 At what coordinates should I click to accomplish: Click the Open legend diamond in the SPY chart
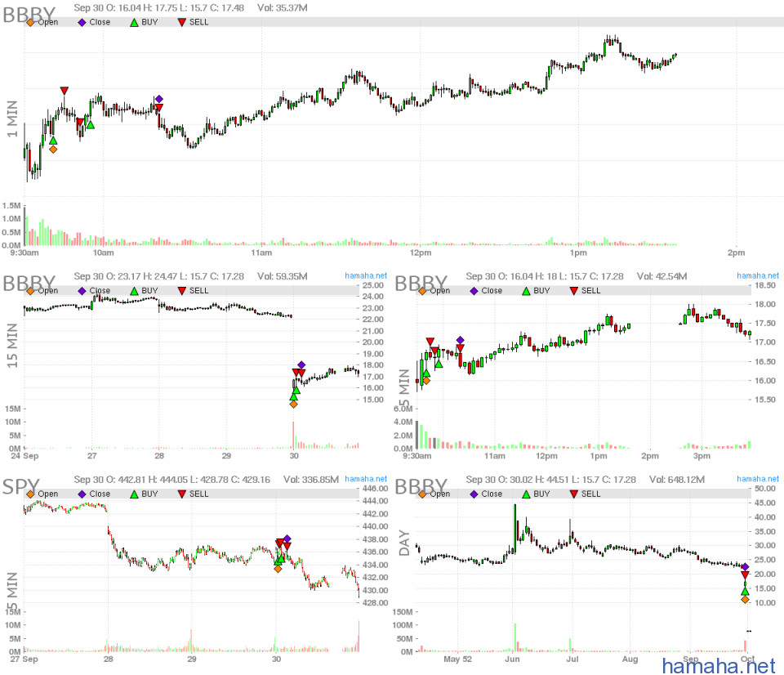(30, 494)
